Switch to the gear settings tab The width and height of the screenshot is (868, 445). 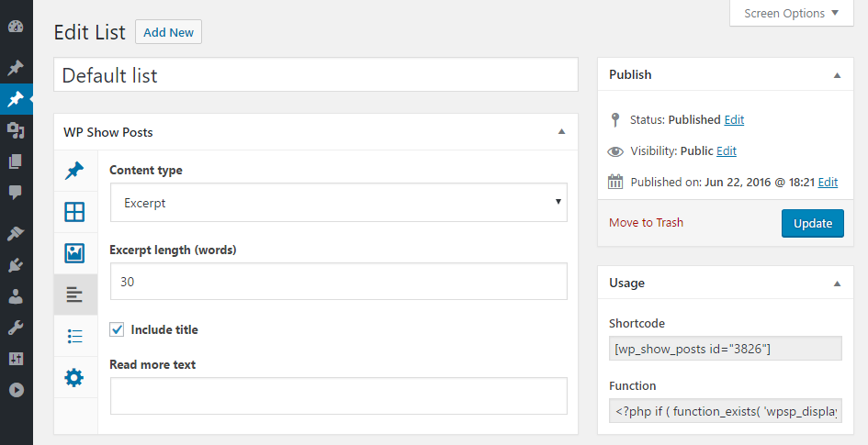point(74,377)
